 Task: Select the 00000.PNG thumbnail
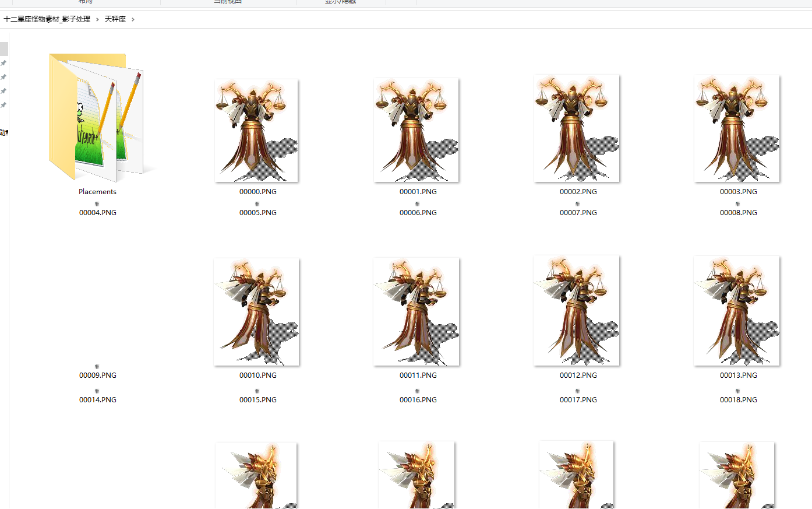[x=256, y=131]
